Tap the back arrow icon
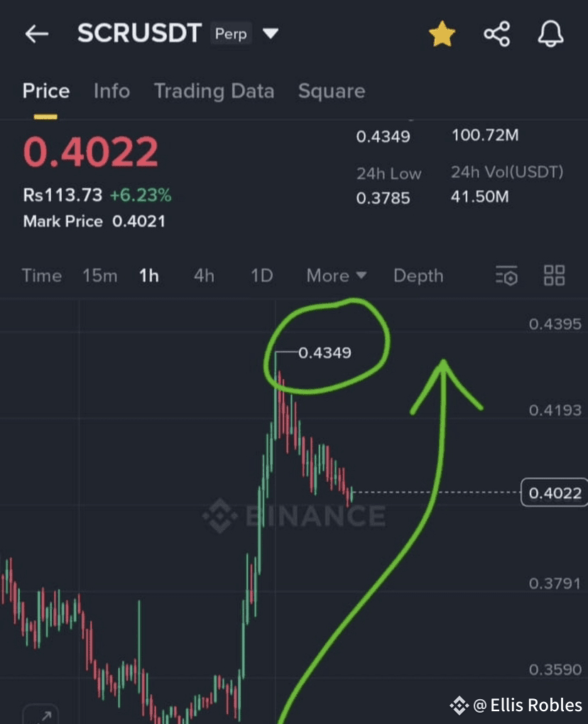Screen dimensions: 588x724 pyautogui.click(x=36, y=33)
